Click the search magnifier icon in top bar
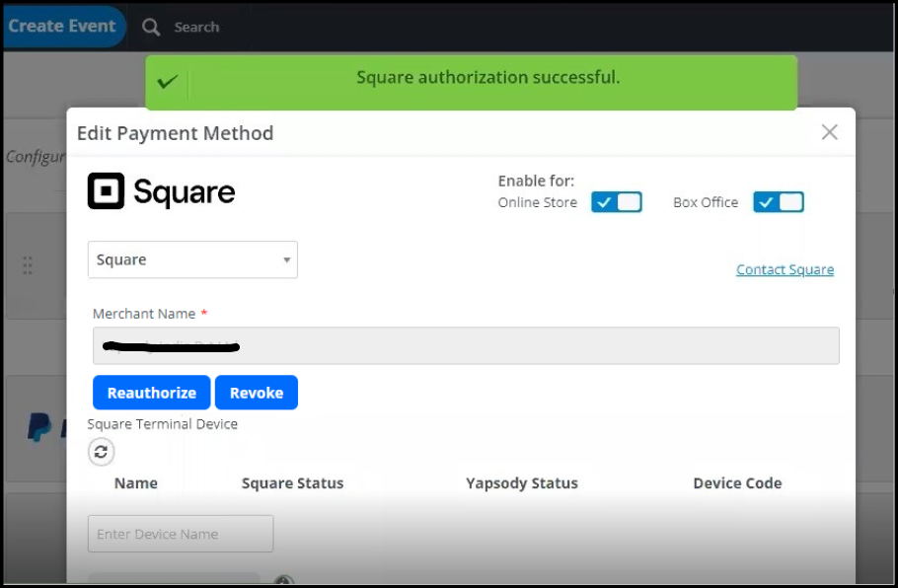898x588 pixels. click(x=150, y=27)
